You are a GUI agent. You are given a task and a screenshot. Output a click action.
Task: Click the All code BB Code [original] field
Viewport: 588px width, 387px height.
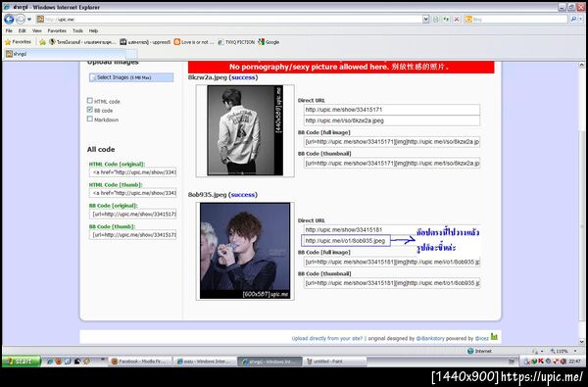(x=132, y=214)
